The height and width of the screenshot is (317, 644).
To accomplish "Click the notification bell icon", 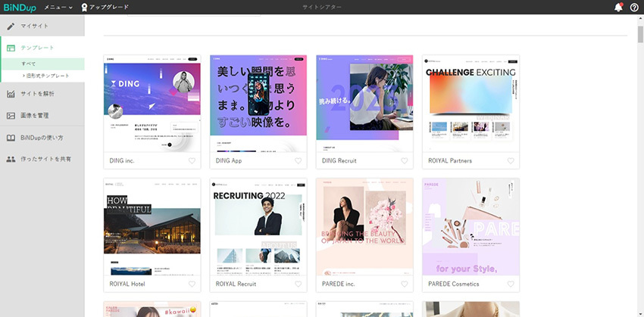I will pos(618,7).
